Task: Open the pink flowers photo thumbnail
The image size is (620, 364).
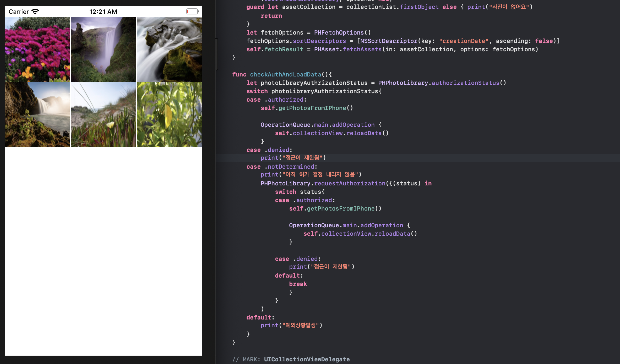Action: (x=38, y=49)
